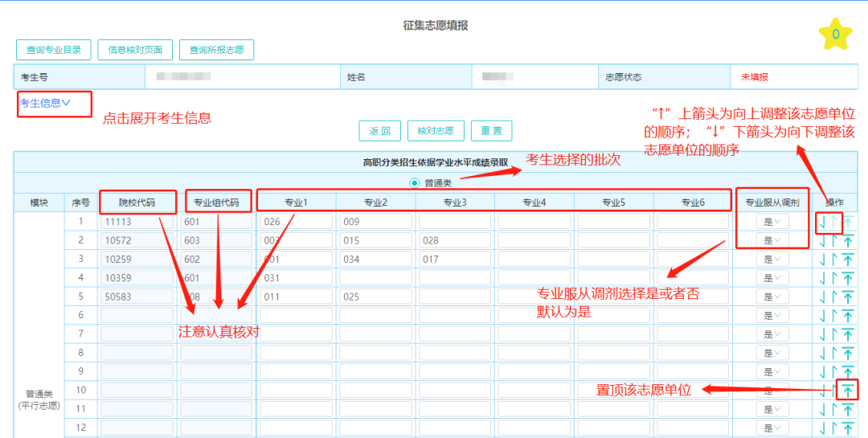Click row 4 专业1 field showing 031
Screen dimensions: 868x438
coord(296,279)
